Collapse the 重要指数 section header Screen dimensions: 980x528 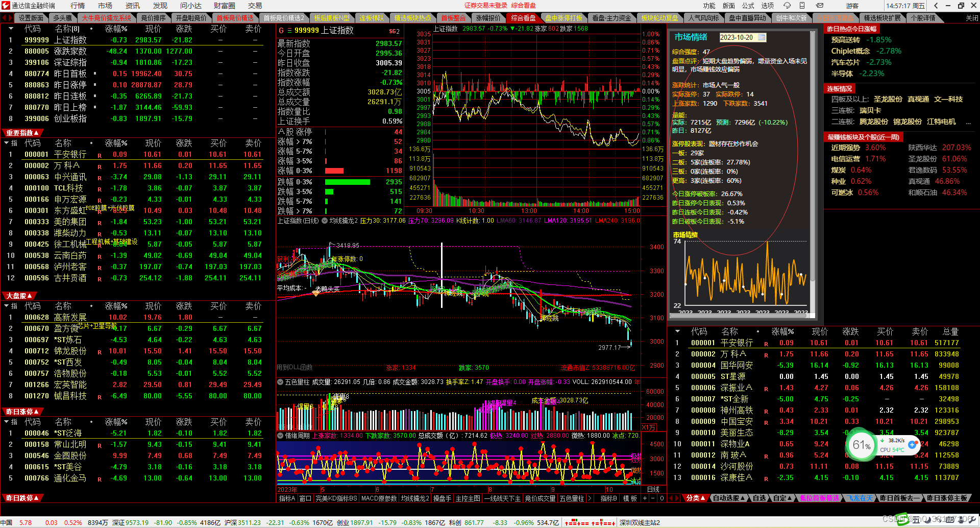(x=22, y=133)
